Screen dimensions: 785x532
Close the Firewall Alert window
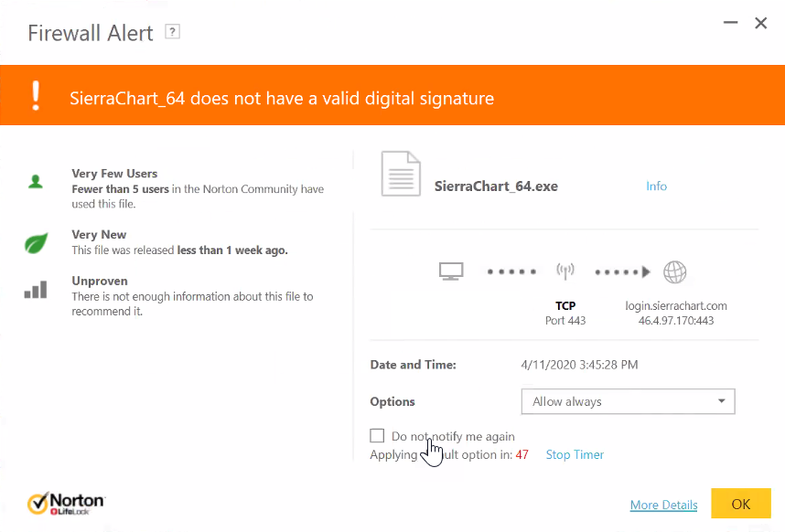[x=761, y=23]
